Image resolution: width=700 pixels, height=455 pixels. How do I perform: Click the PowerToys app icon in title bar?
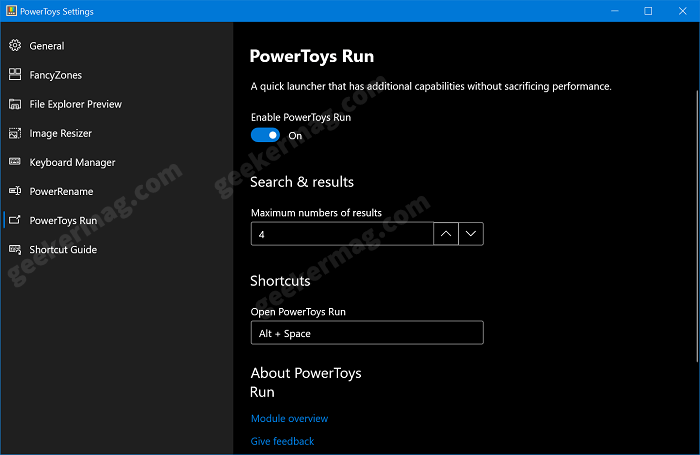coord(11,11)
